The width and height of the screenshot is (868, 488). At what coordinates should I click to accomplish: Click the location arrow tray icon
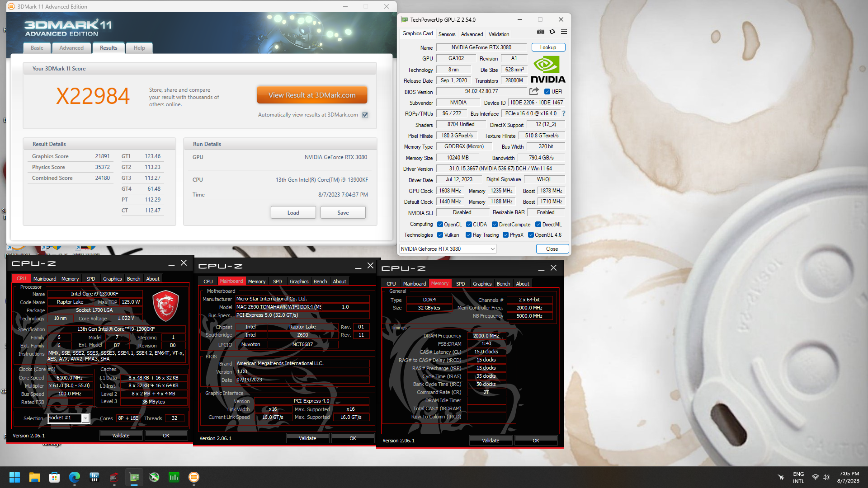(x=781, y=477)
